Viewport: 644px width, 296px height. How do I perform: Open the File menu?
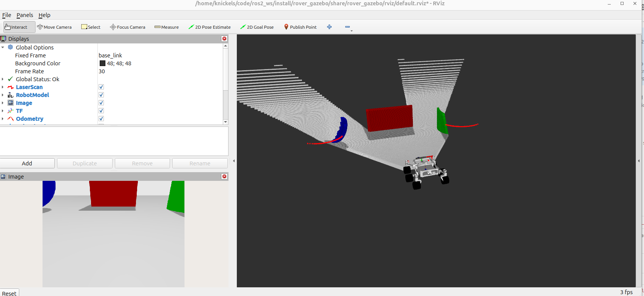[x=7, y=15]
